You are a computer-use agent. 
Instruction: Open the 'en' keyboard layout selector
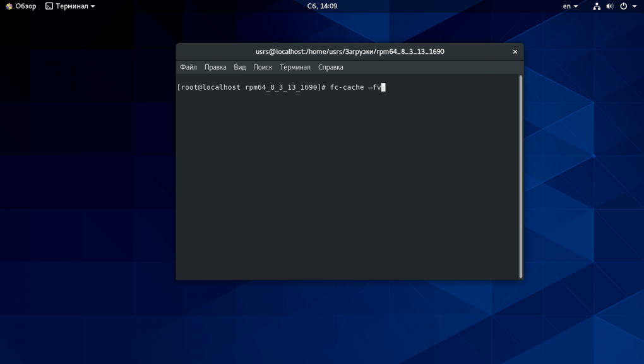click(x=570, y=6)
